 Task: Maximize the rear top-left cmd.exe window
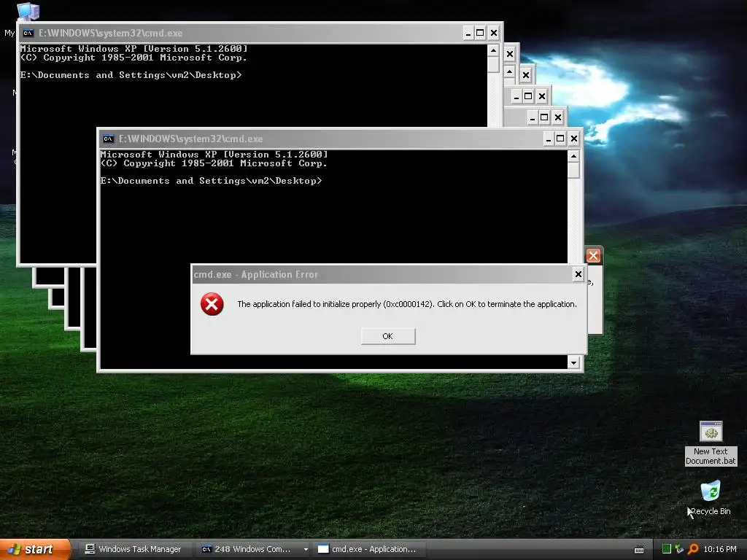pyautogui.click(x=480, y=34)
